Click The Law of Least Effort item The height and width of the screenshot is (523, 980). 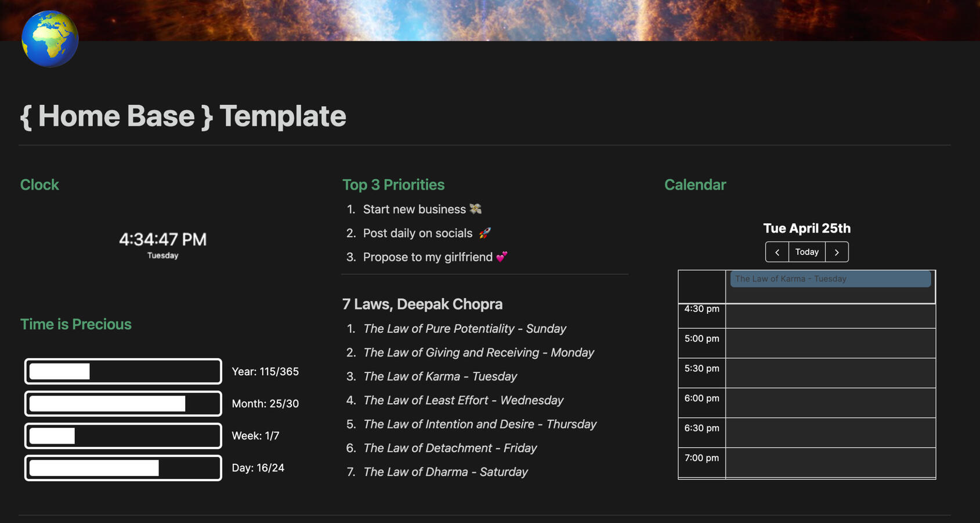[463, 401]
